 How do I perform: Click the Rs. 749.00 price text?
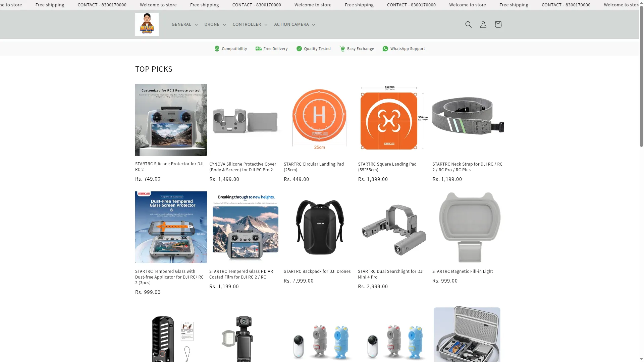(148, 179)
